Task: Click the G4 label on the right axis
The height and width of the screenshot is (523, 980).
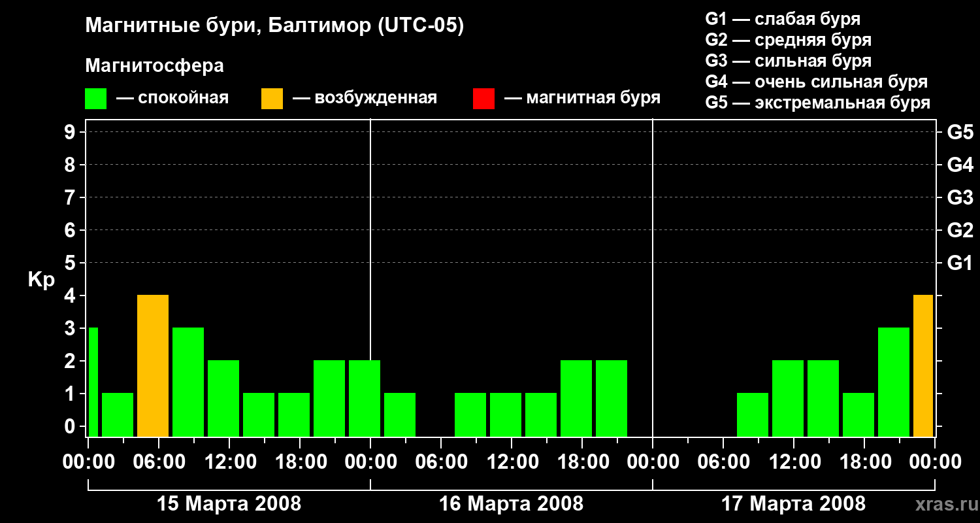Action: pos(960,165)
